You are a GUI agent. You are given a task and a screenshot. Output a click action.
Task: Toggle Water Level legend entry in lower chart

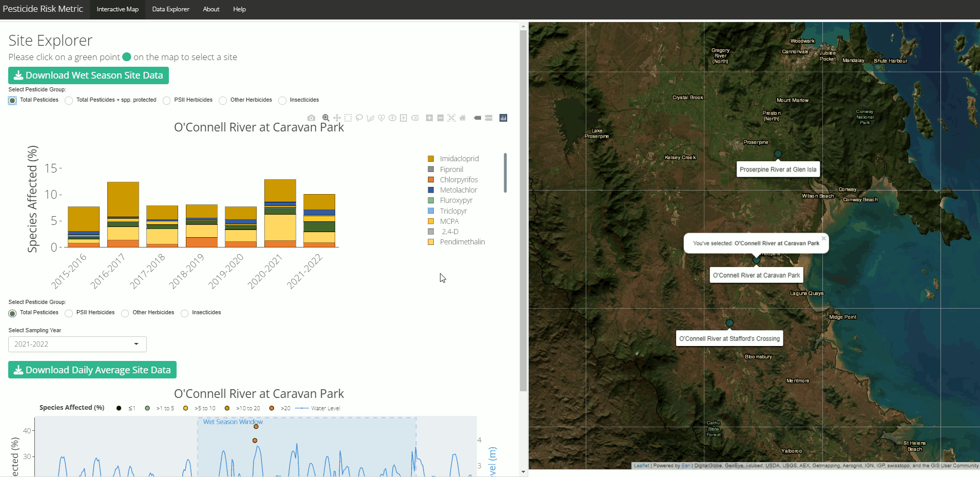[318, 409]
